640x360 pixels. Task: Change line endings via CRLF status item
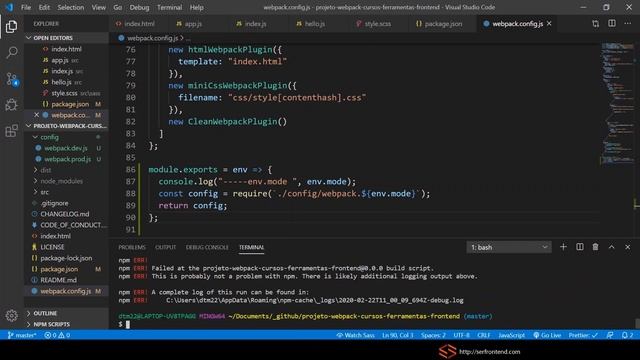[484, 335]
